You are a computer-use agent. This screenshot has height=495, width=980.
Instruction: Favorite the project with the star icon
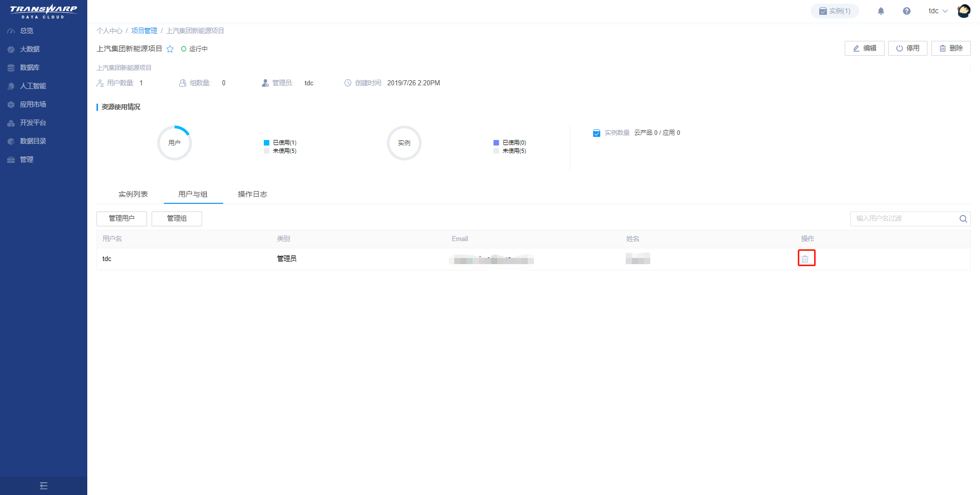[170, 49]
